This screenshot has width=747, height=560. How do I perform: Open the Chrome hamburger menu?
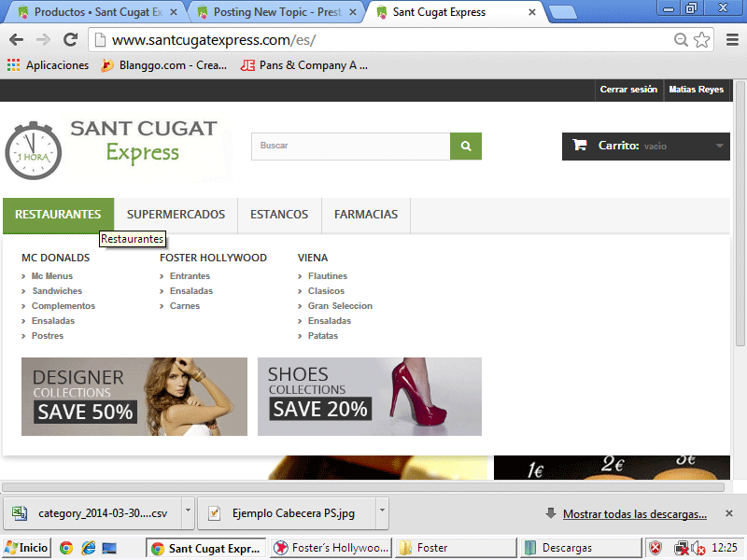click(x=732, y=40)
